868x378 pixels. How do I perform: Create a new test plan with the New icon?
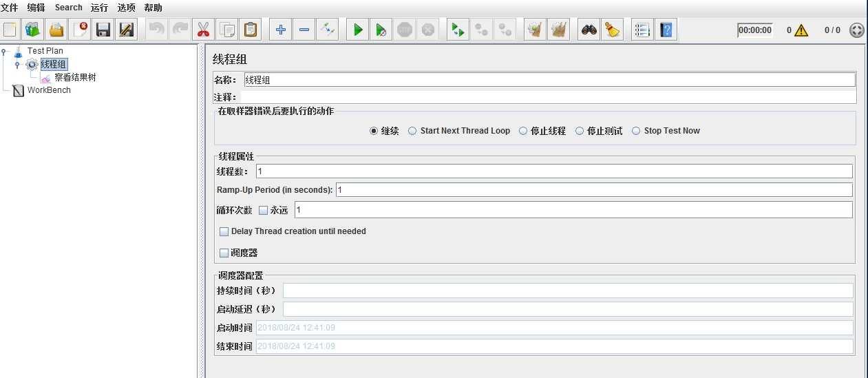point(10,30)
